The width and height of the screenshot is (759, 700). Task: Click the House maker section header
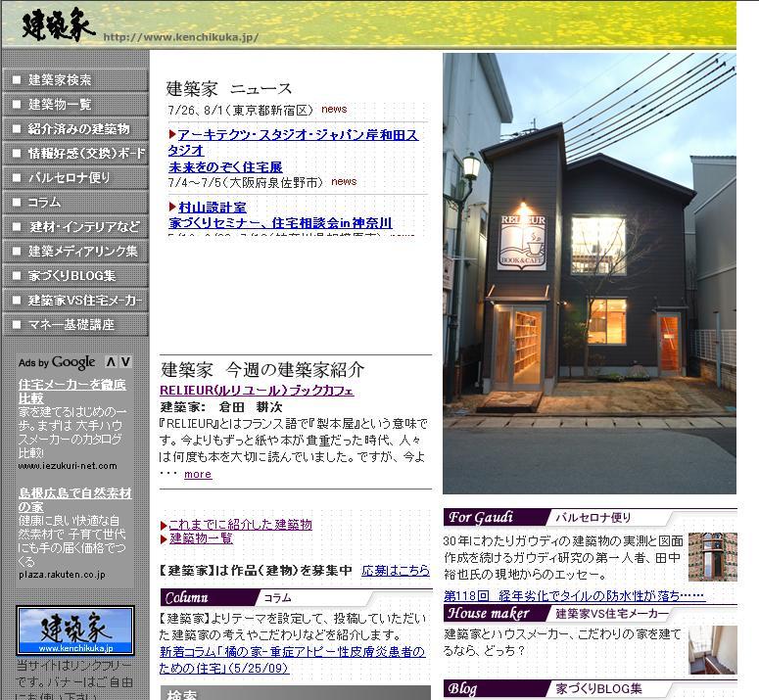click(590, 613)
